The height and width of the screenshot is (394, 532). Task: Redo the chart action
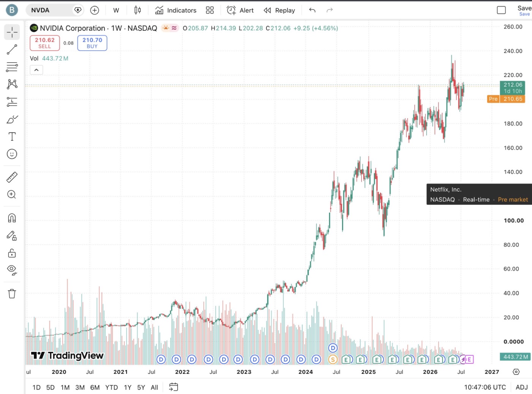point(329,10)
